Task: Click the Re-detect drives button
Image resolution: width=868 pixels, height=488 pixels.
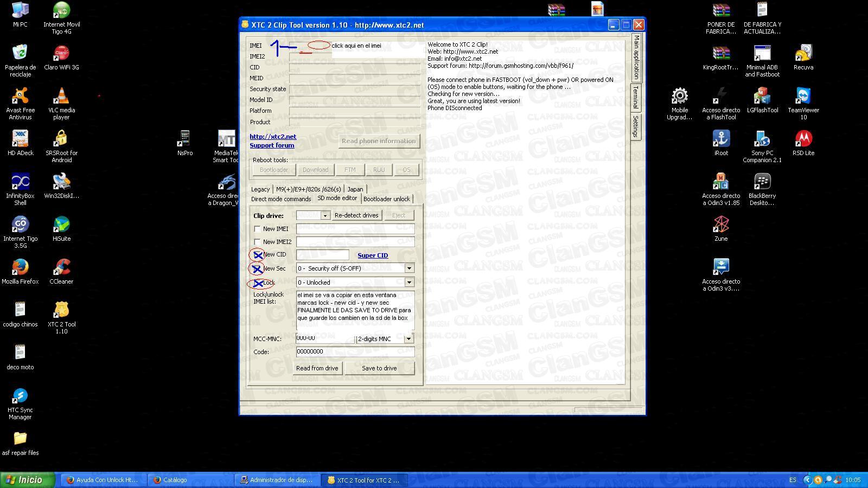Action: (x=356, y=215)
